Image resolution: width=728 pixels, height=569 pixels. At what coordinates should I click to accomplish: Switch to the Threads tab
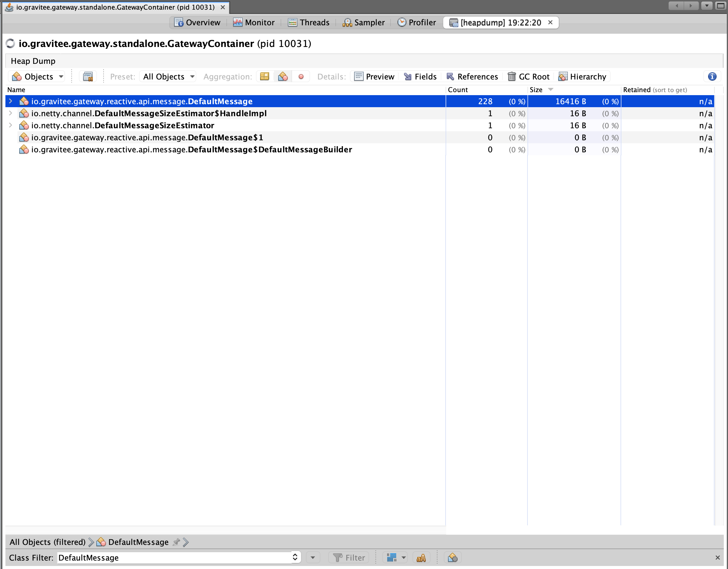pos(309,22)
